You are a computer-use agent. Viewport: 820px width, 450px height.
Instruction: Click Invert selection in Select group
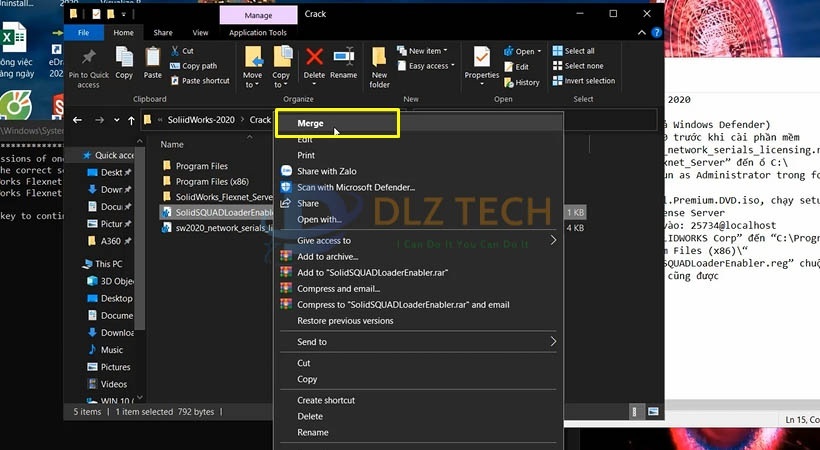pos(588,81)
